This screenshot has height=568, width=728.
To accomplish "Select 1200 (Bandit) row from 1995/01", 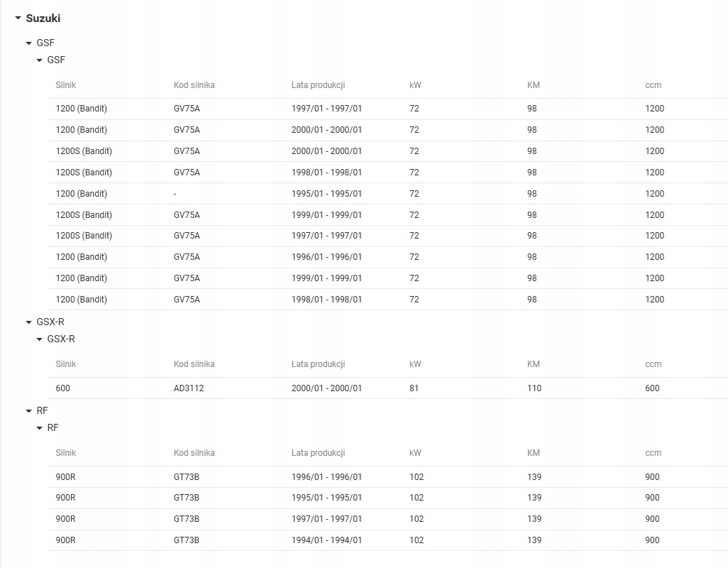I will coord(387,194).
